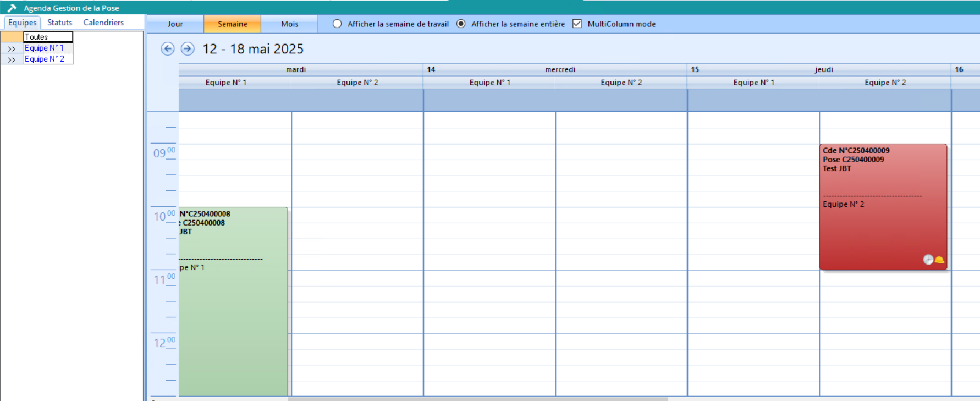Screen dimensions: 980x401
Task: Switch to Mois view
Action: click(289, 24)
